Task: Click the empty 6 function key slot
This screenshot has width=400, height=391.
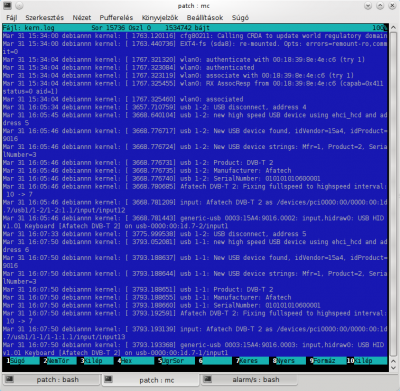Action: click(214, 361)
